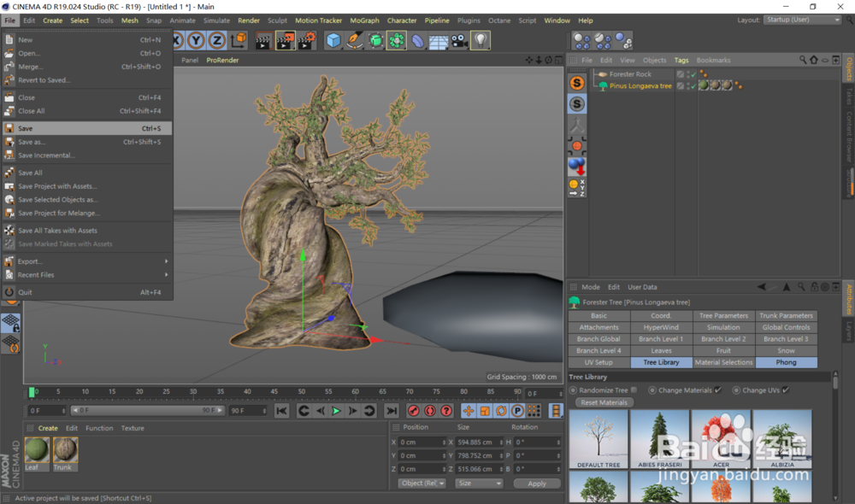855x504 pixels.
Task: Open the Object (Rel) coordinate dropdown
Action: [x=422, y=483]
